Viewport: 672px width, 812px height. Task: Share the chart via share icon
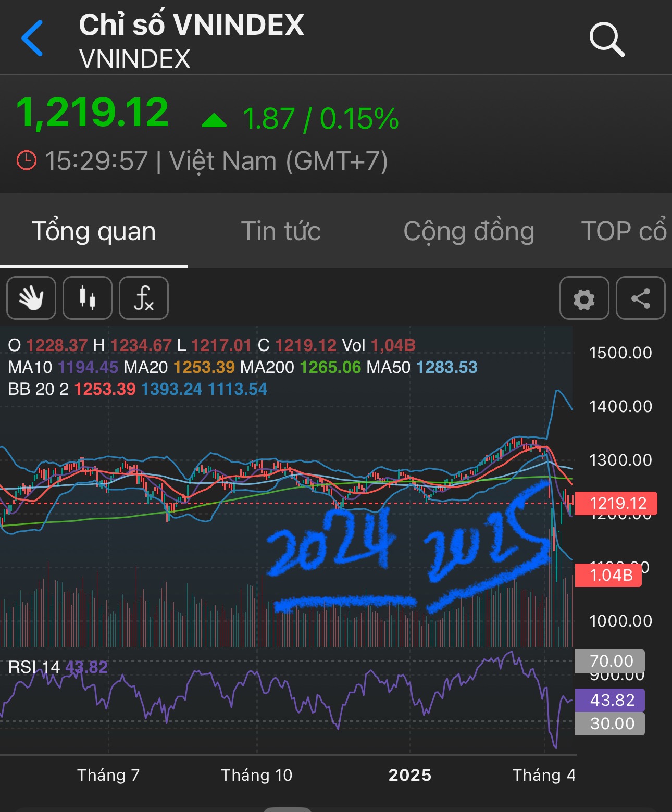pyautogui.click(x=640, y=298)
